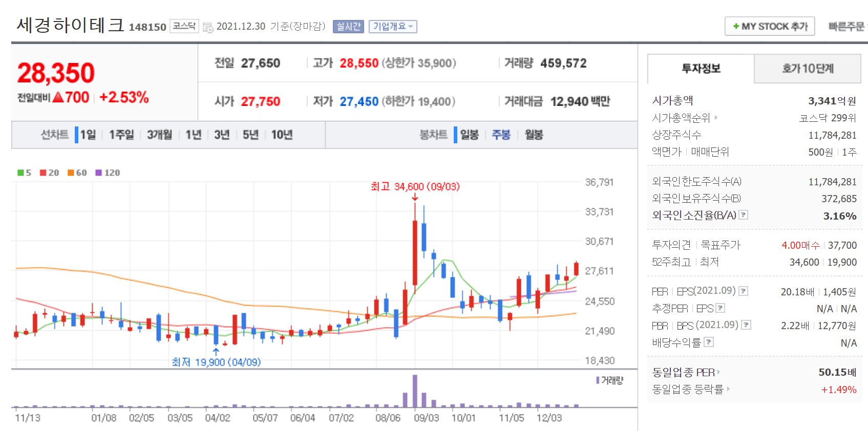Click the green 5-day moving average legend
Image resolution: width=868 pixels, height=431 pixels.
tap(24, 173)
